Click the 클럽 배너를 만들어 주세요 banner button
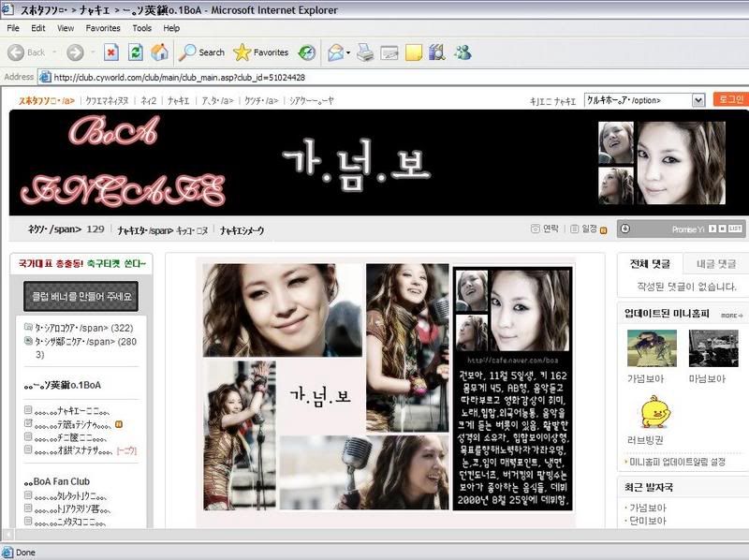 coord(81,296)
